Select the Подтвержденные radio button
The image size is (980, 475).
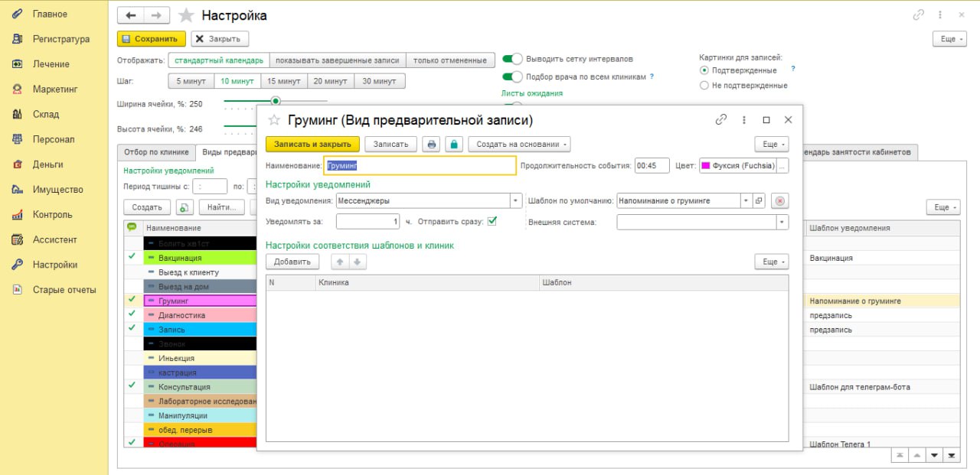point(704,70)
